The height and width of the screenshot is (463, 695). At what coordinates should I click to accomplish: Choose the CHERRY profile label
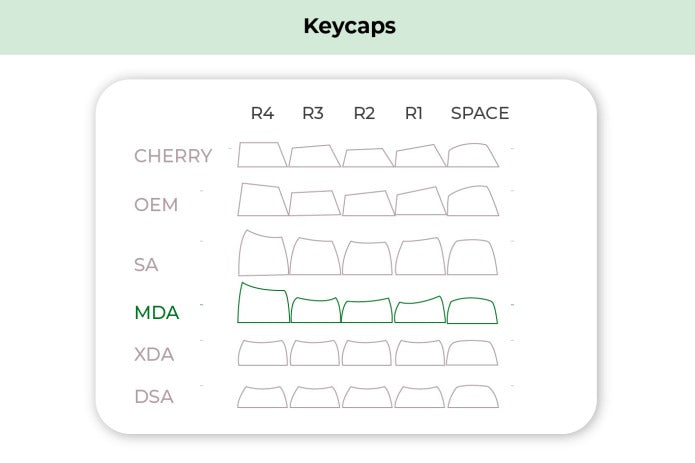(x=173, y=156)
